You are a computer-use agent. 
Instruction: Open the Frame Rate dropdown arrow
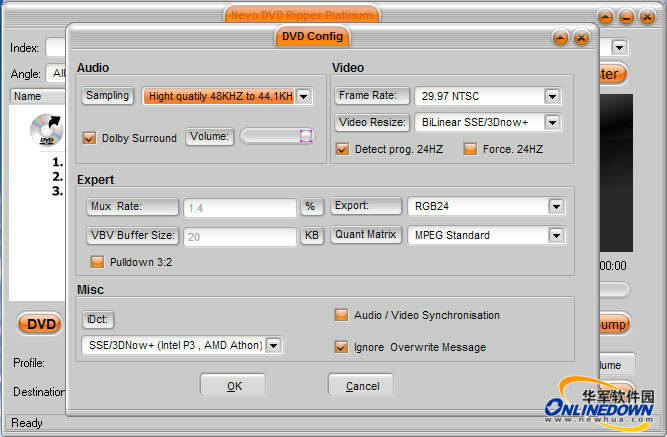click(552, 96)
